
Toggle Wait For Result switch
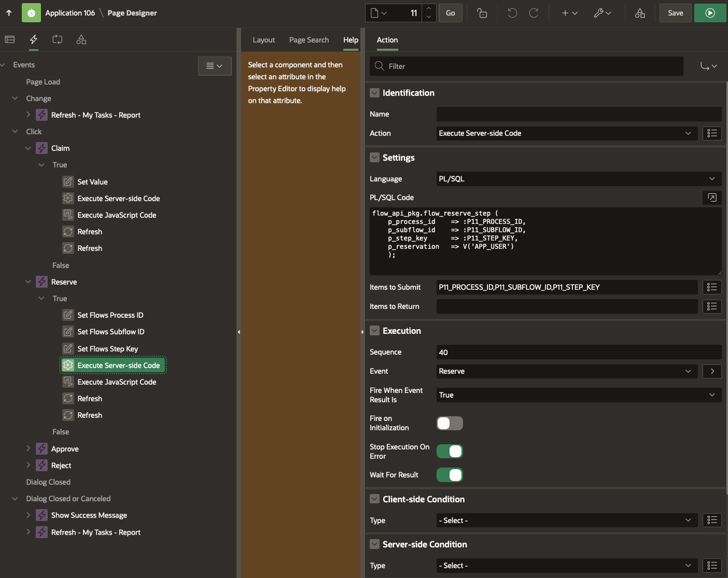(x=450, y=475)
